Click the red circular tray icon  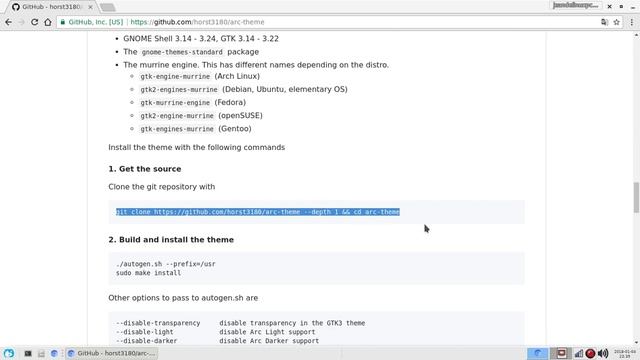[x=590, y=353]
